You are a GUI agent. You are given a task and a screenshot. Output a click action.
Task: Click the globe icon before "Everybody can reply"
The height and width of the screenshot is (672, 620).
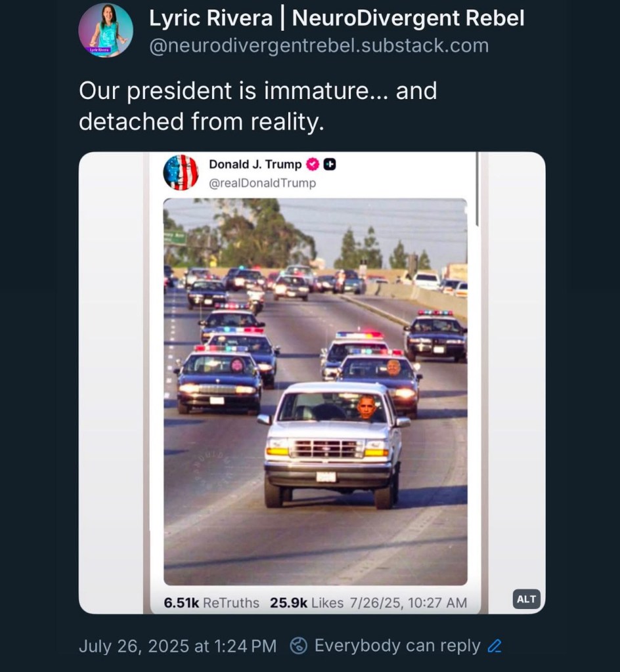(x=299, y=646)
